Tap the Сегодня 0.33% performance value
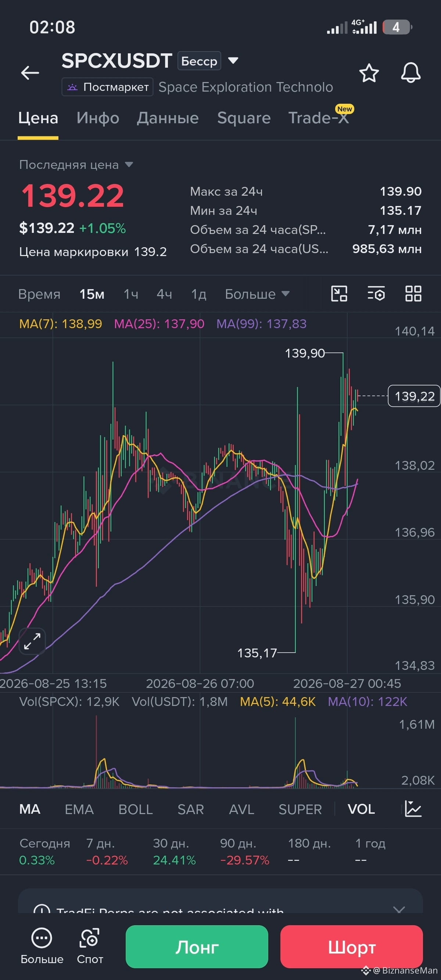 point(37,860)
